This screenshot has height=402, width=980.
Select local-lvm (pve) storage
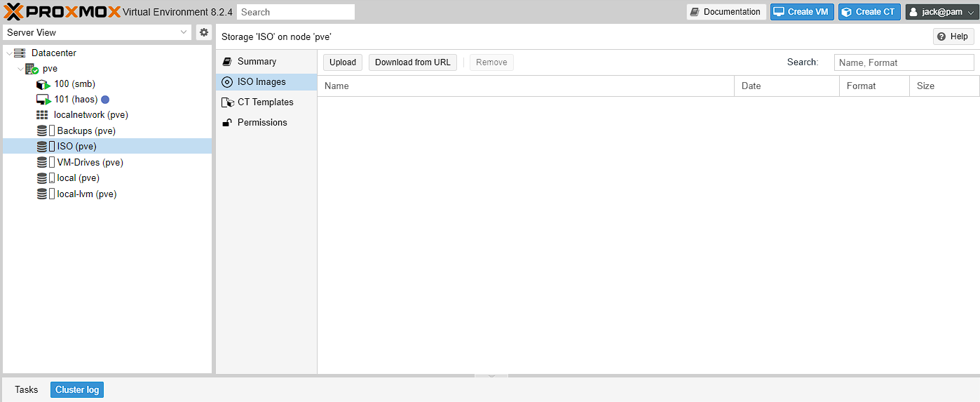[87, 194]
